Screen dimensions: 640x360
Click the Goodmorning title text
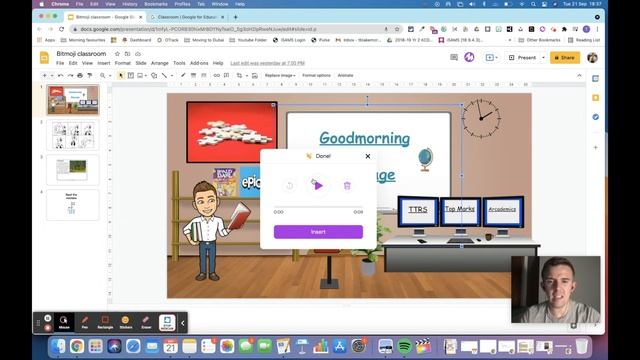364,138
